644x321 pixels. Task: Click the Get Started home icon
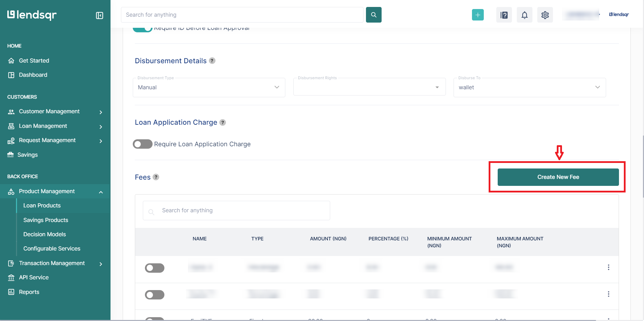pyautogui.click(x=11, y=60)
